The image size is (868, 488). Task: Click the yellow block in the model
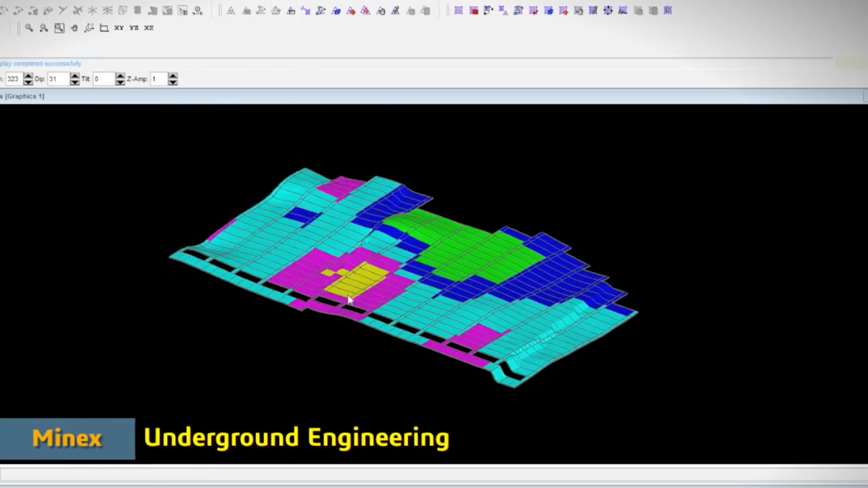tap(356, 280)
